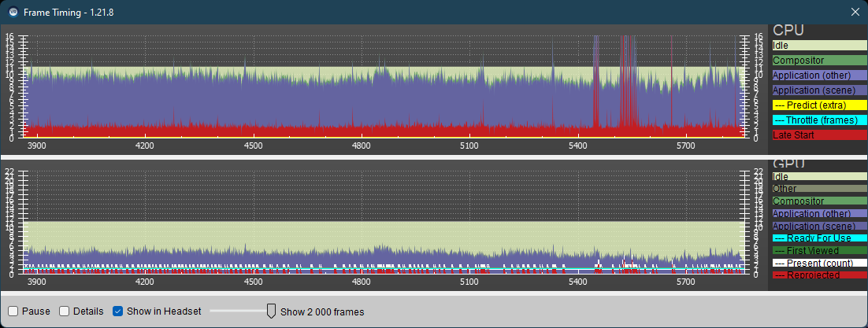
Task: Click the CPU Compositor legend swatch
Action: pyautogui.click(x=819, y=61)
